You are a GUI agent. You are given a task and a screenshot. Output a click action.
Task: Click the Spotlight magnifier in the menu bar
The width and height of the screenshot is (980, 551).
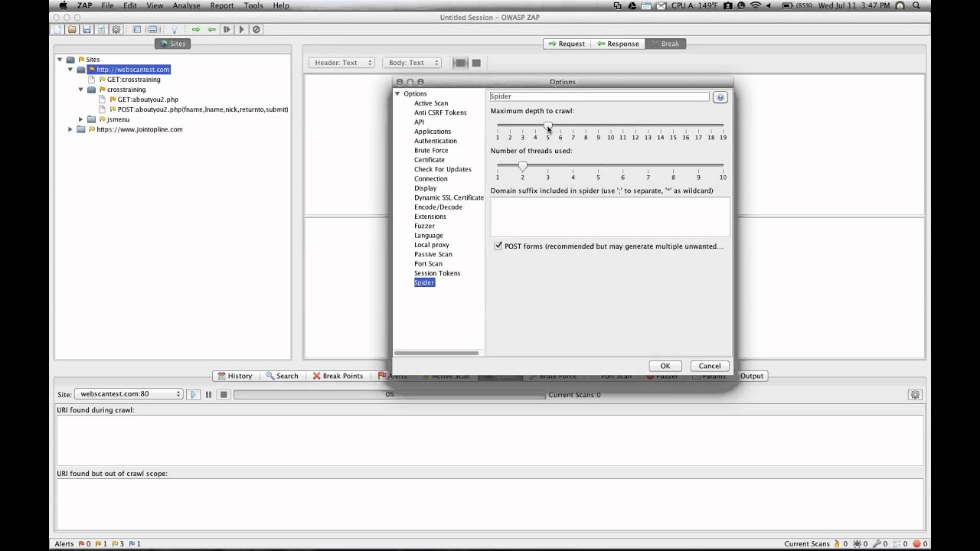pyautogui.click(x=916, y=5)
